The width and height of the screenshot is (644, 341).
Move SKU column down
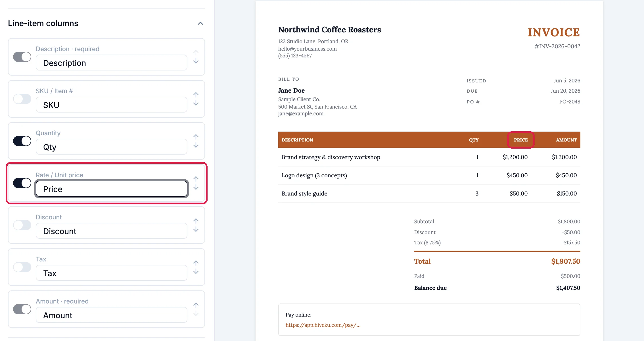[196, 103]
